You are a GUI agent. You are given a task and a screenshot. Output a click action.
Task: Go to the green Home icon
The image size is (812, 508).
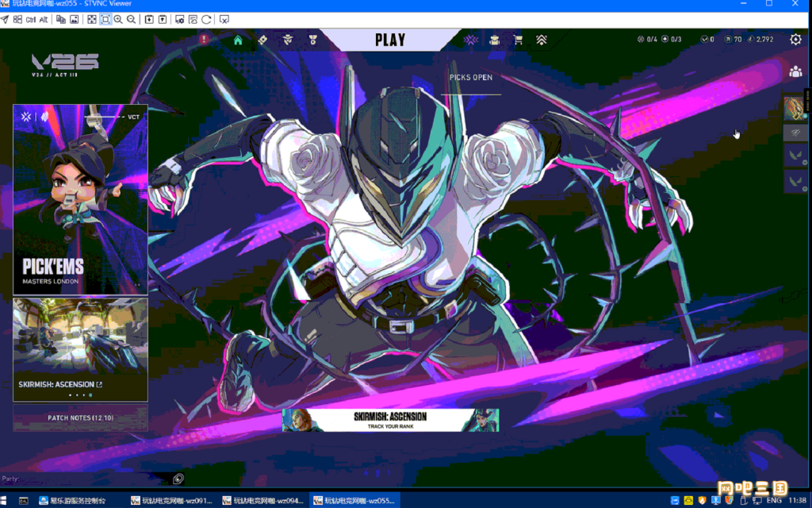(238, 40)
